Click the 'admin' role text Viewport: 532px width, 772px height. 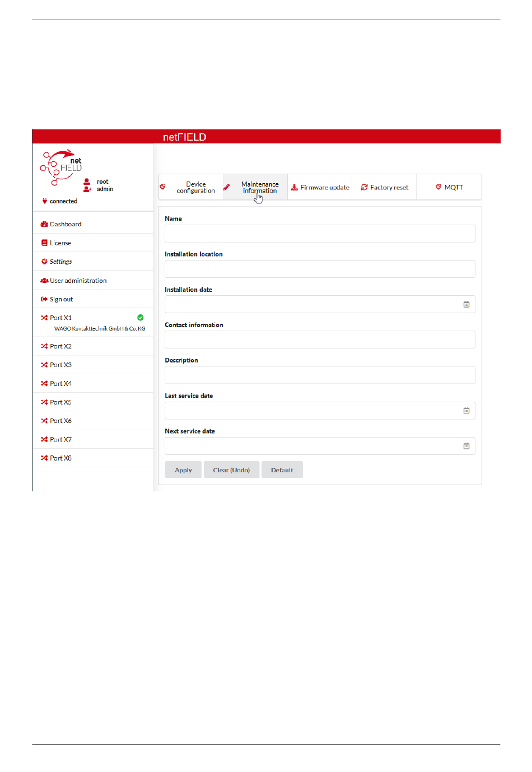(105, 189)
